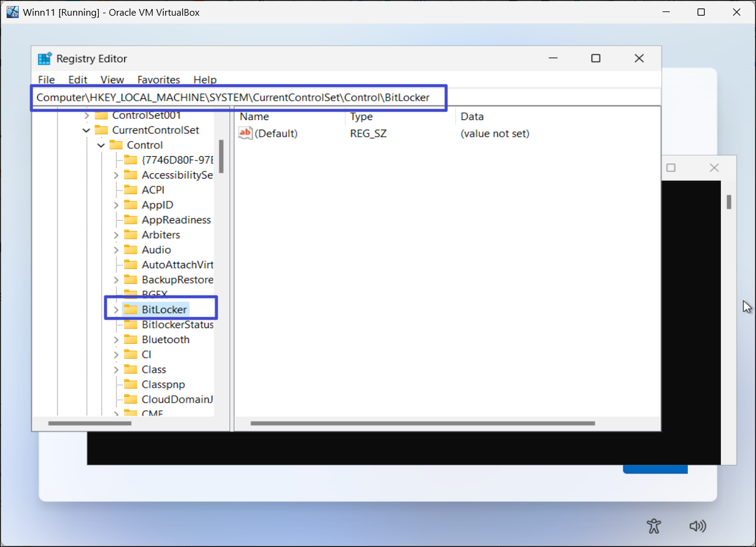This screenshot has height=547, width=756.
Task: Click the (Default) string value icon
Action: pyautogui.click(x=245, y=133)
